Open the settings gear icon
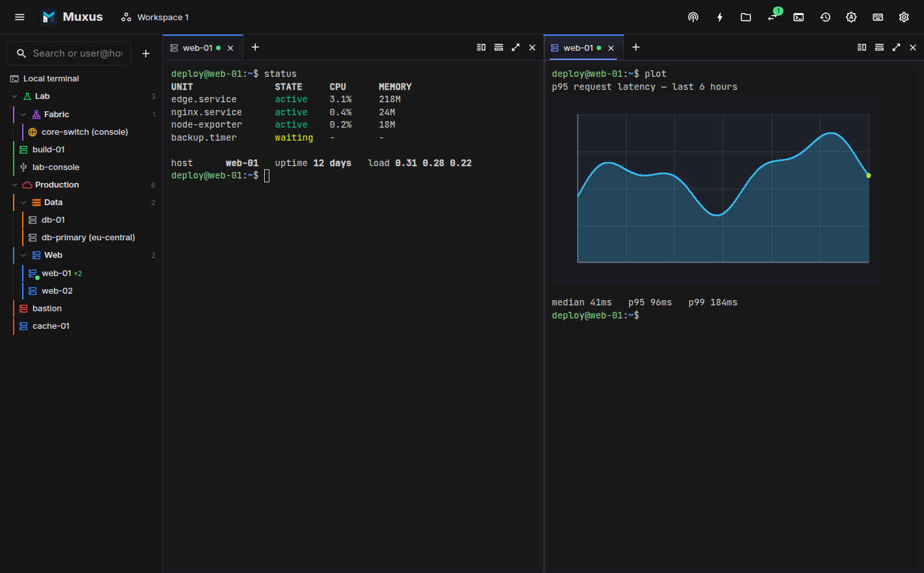This screenshot has width=924, height=573. (x=904, y=17)
